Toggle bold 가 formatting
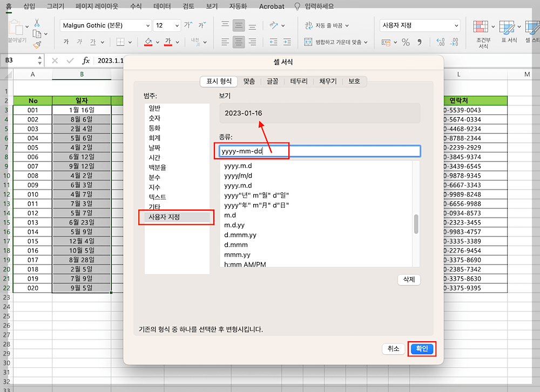 click(x=66, y=42)
